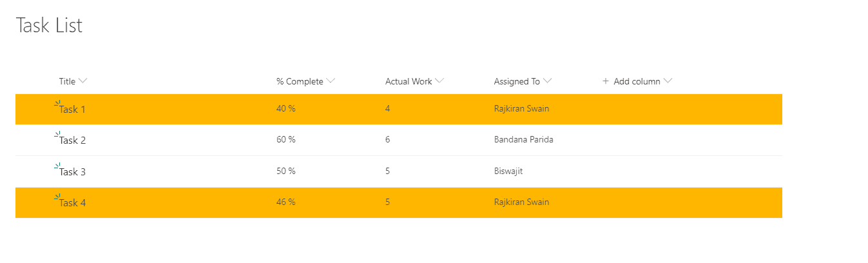Click Biswajit in the Task 3 row
868x263 pixels.
[508, 171]
